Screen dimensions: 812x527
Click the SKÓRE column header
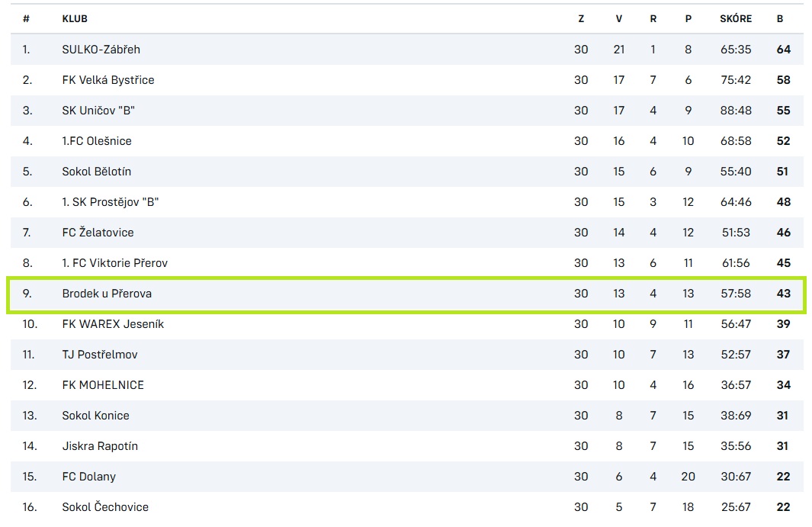736,18
